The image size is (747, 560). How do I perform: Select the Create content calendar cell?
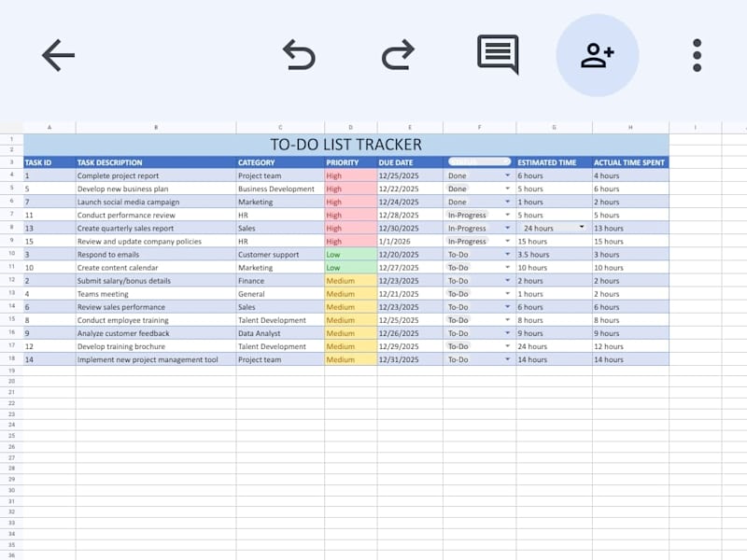coord(156,268)
